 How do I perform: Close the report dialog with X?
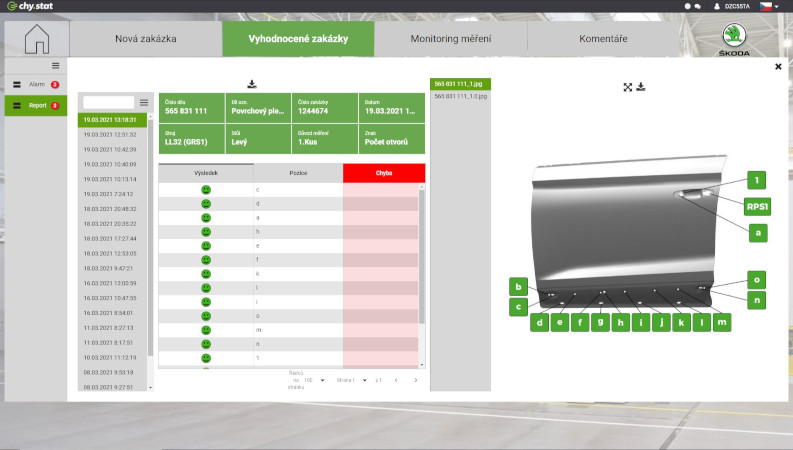pos(778,66)
